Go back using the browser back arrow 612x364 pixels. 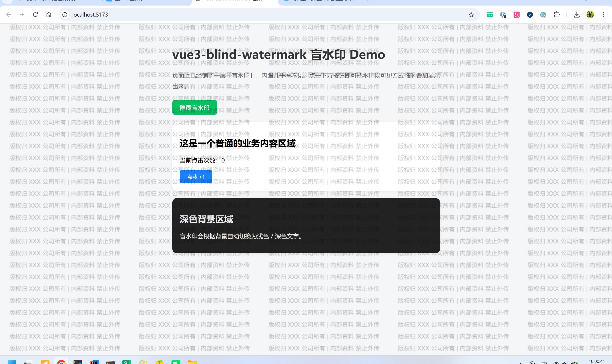click(x=9, y=15)
